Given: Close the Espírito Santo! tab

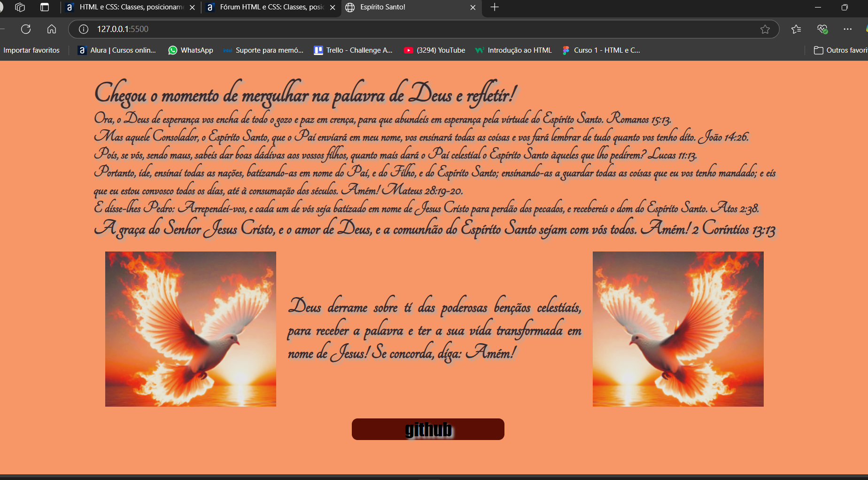Looking at the screenshot, I should [x=473, y=8].
